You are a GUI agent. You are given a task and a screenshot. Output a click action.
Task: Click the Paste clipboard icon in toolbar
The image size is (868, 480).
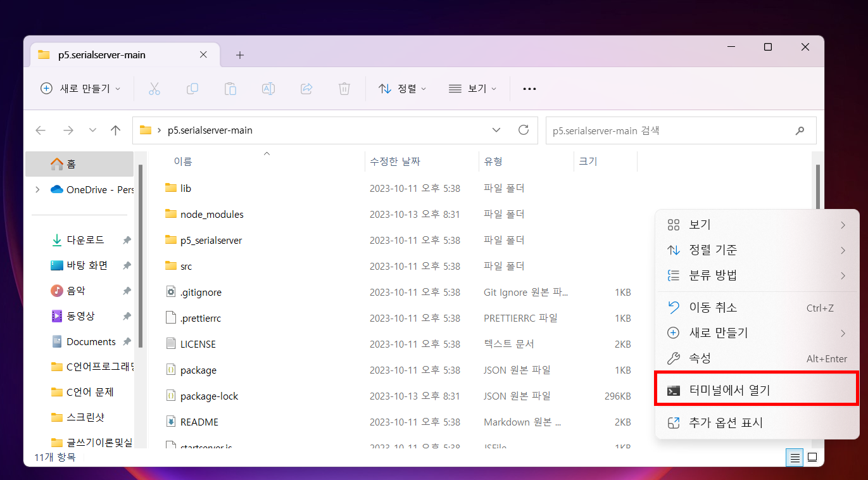click(230, 89)
